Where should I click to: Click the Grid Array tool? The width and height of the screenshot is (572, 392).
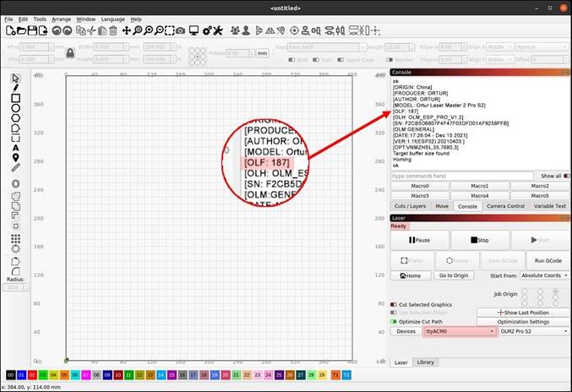click(x=15, y=238)
